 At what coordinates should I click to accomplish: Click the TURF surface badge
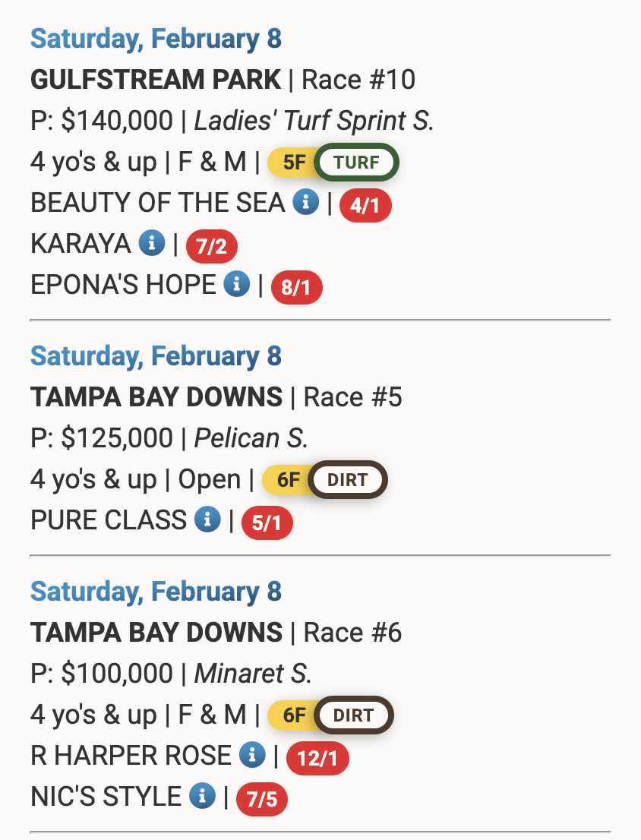(357, 163)
